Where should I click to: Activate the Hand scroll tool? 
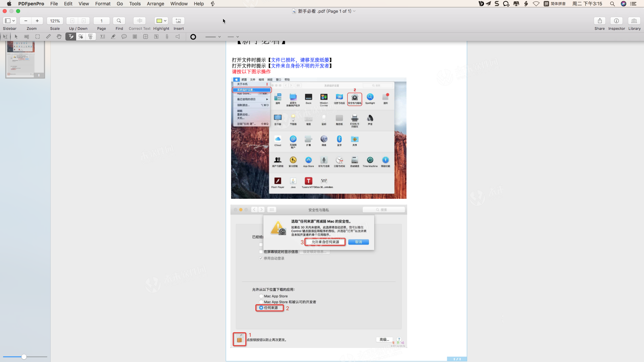point(59,37)
